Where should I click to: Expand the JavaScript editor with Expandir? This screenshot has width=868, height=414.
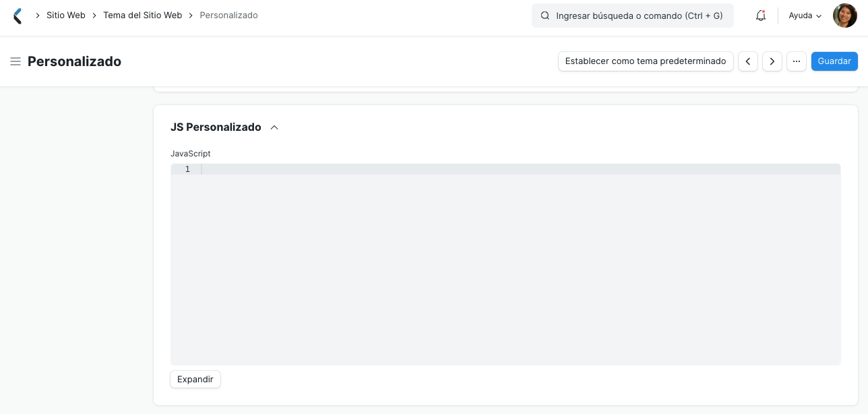(x=195, y=379)
